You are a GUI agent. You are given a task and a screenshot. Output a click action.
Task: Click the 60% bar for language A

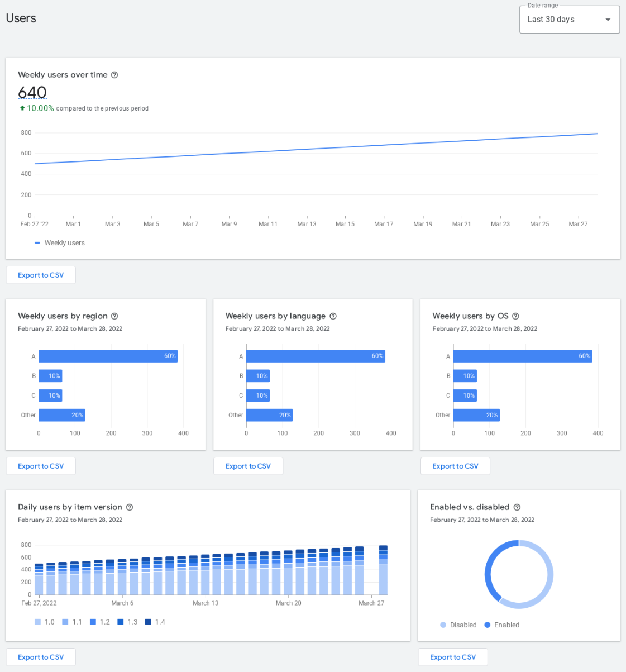[x=316, y=356]
